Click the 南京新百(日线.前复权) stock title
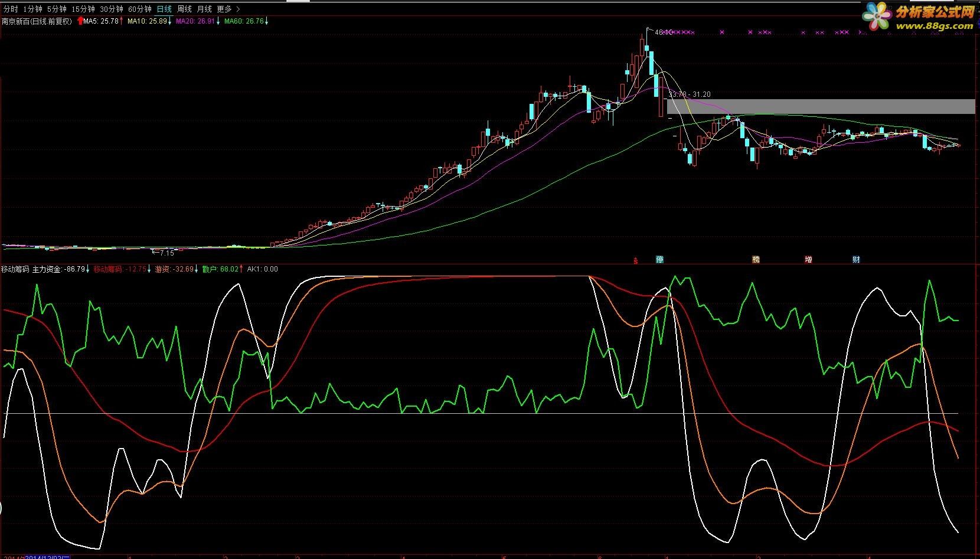Viewport: 980px width, 559px height. click(x=36, y=21)
